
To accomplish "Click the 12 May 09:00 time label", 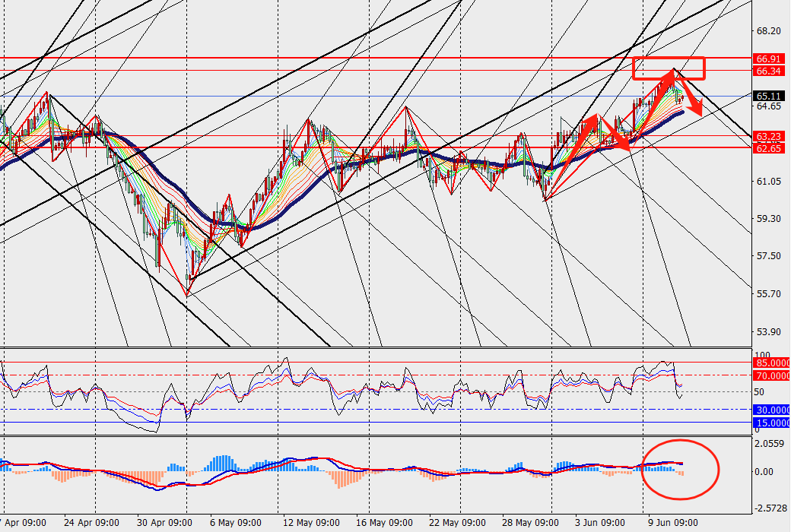I will click(312, 522).
